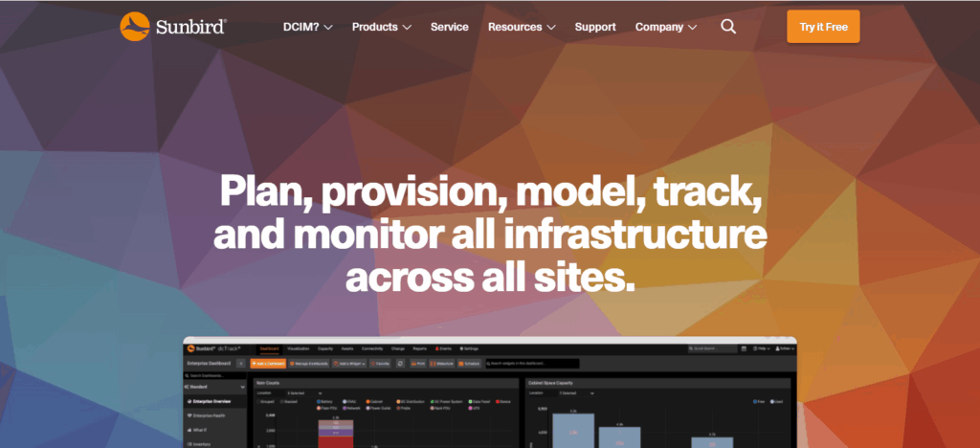Screen dimensions: 980x448
Task: Open the site search magnifier icon
Action: (728, 27)
